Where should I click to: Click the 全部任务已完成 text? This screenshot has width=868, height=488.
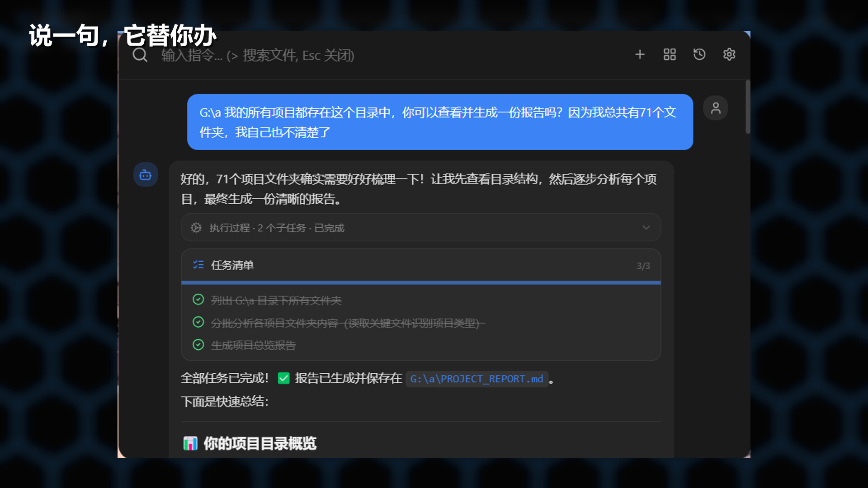[225, 378]
